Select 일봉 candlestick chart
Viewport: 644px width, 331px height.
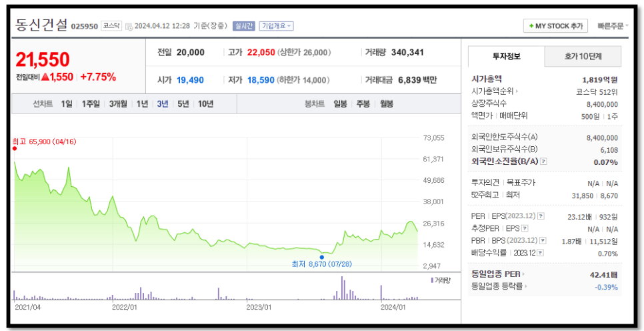tap(341, 104)
